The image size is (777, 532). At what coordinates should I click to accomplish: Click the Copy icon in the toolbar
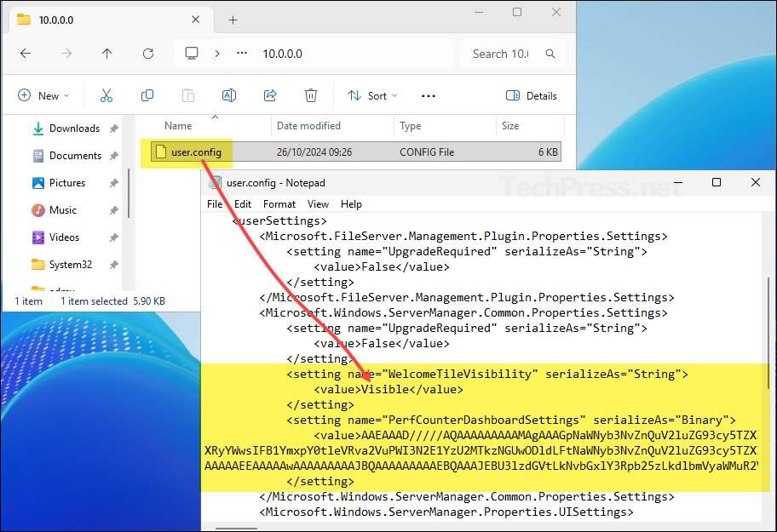click(x=147, y=95)
